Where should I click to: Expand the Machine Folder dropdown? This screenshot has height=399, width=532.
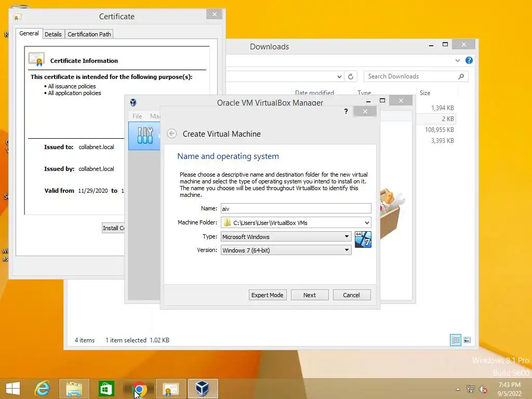(367, 222)
